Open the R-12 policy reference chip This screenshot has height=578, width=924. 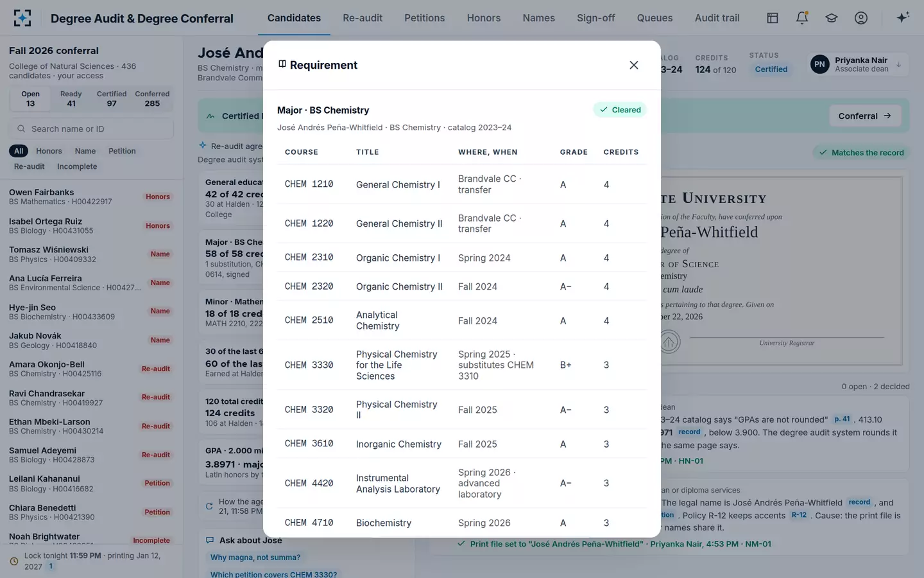click(799, 515)
